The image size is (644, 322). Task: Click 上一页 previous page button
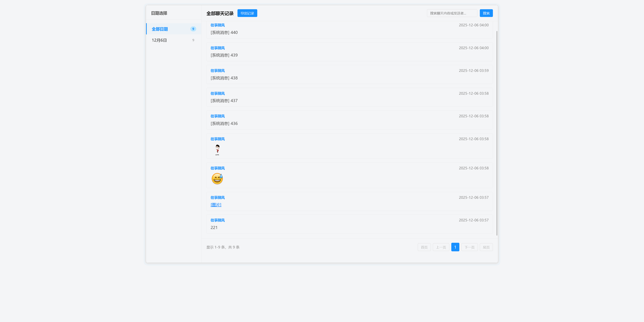tap(441, 247)
